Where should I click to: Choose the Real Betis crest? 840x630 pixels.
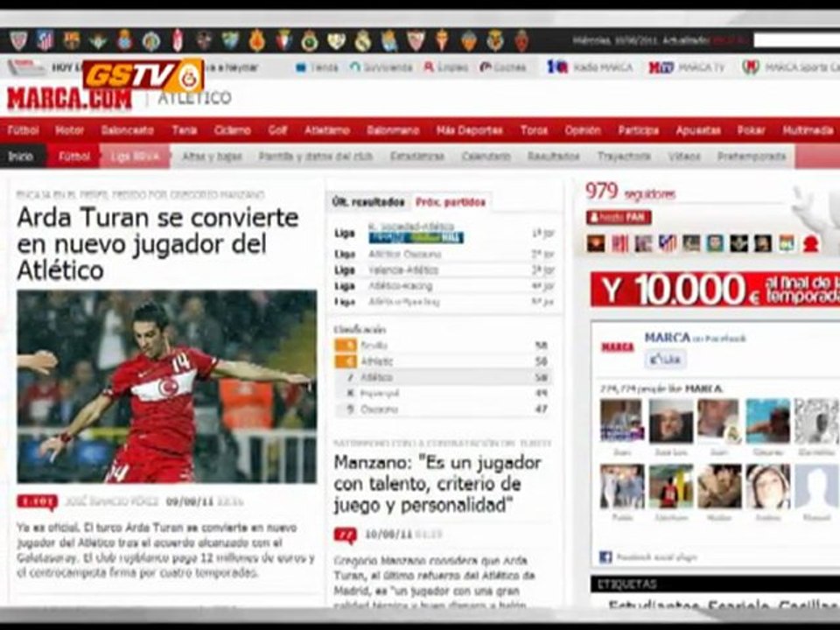click(98, 40)
